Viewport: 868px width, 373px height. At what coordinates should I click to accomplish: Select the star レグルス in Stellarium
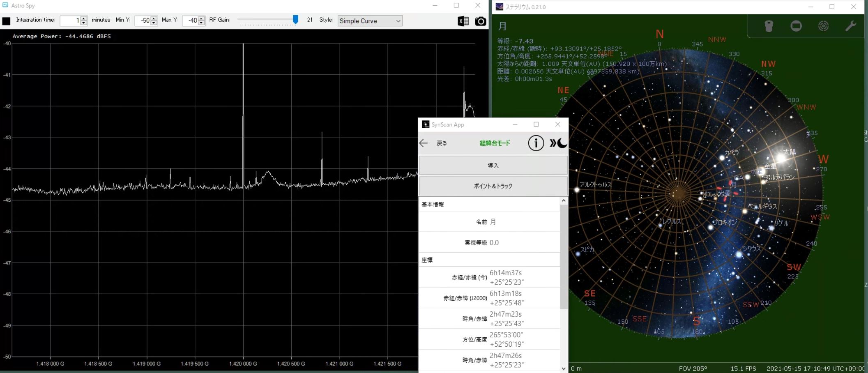coord(660,225)
